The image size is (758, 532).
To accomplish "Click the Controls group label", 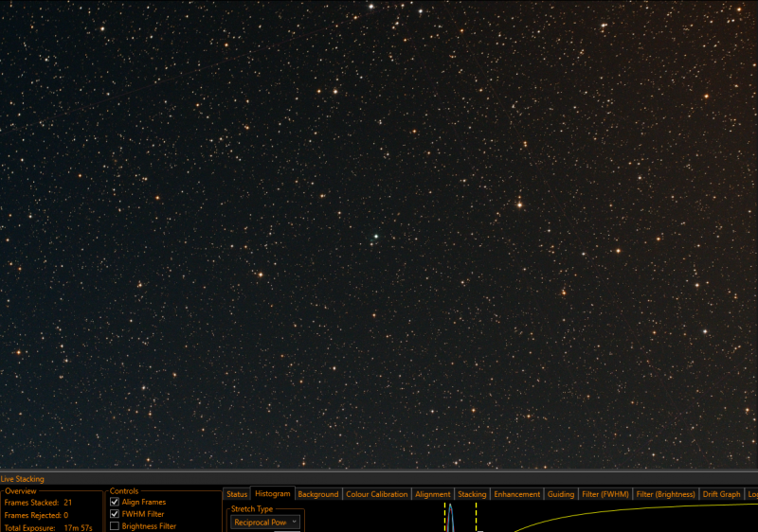I will pyautogui.click(x=124, y=491).
